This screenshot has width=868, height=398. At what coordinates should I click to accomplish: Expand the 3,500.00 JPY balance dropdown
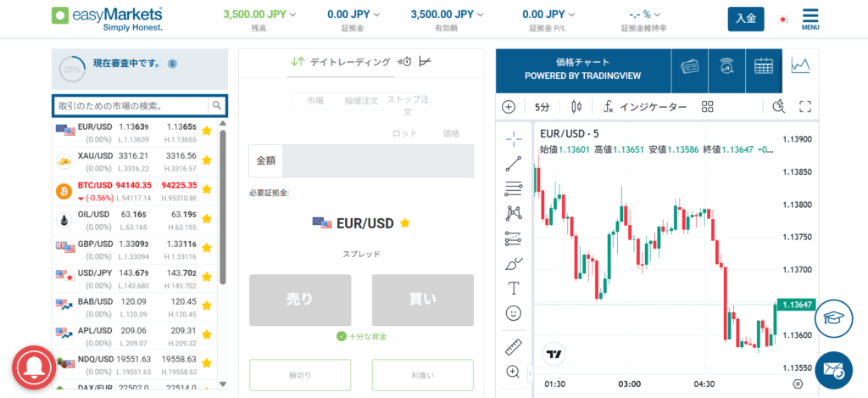pyautogui.click(x=259, y=14)
